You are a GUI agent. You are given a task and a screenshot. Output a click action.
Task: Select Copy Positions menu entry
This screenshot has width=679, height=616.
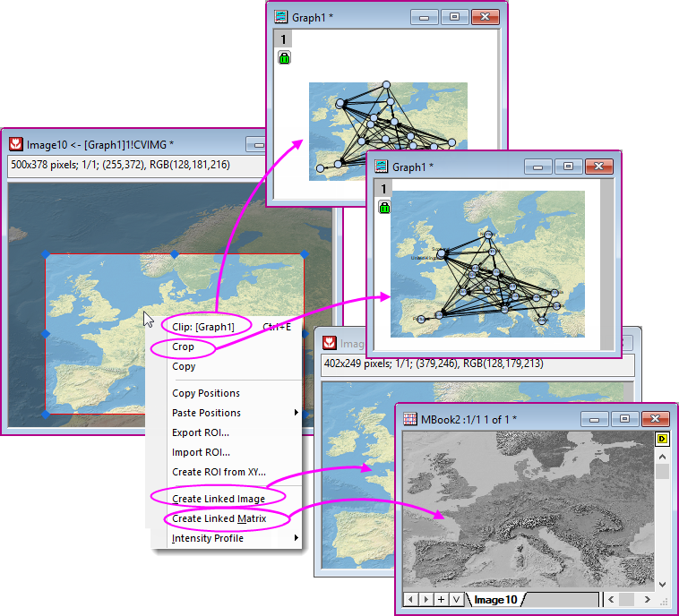pos(206,393)
